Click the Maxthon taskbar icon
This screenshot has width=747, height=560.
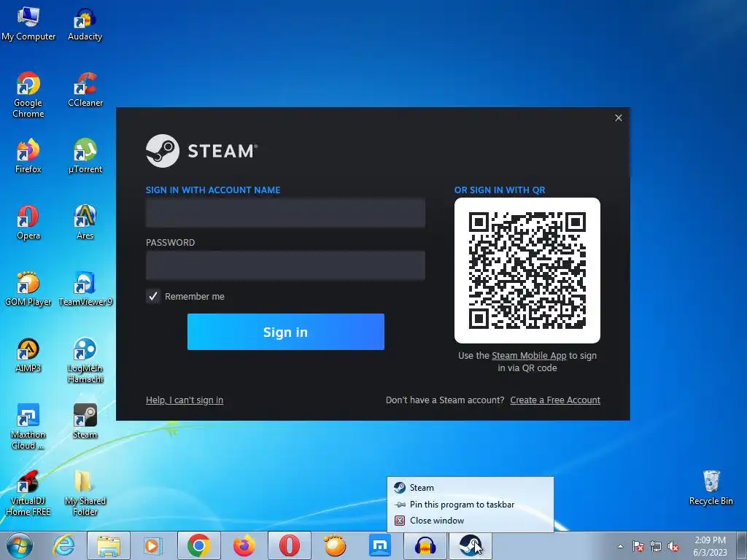tap(379, 545)
